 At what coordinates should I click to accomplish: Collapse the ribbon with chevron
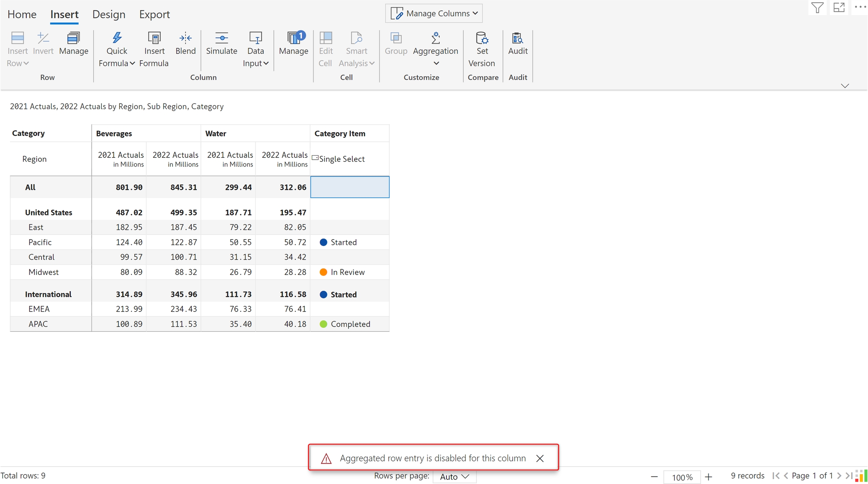point(845,86)
